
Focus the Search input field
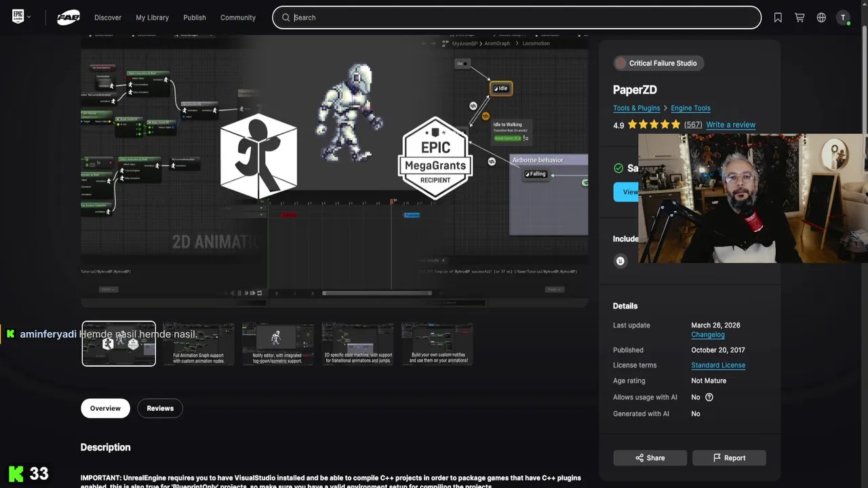click(x=517, y=18)
